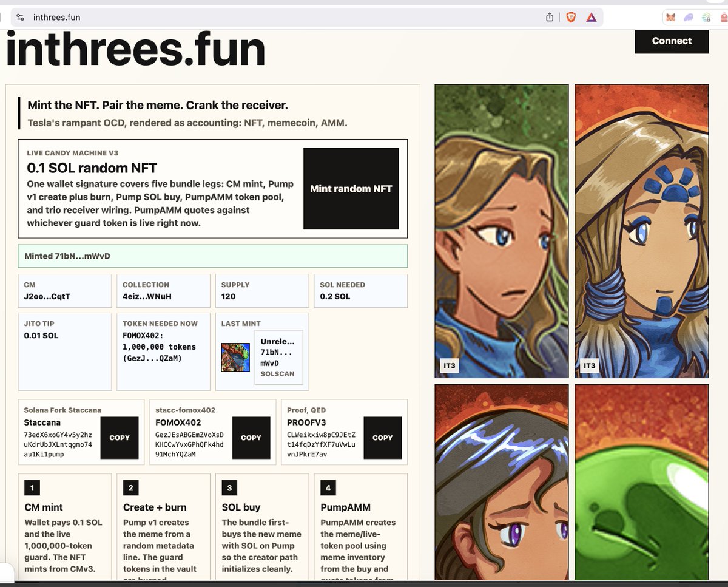Open site settings icon in address bar

point(21,18)
